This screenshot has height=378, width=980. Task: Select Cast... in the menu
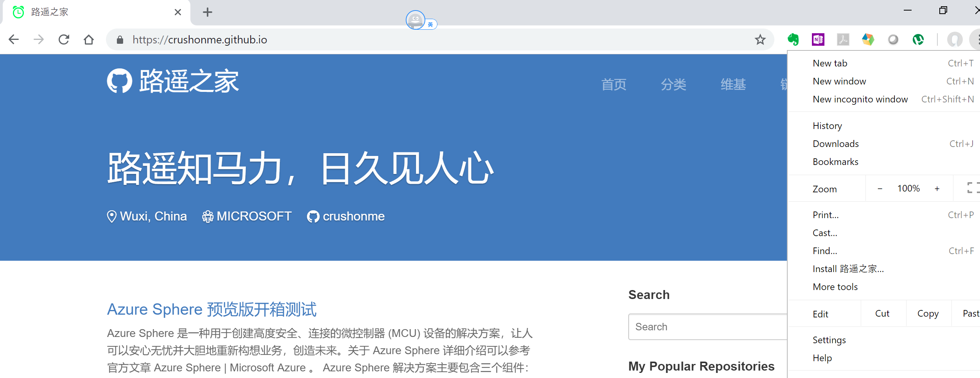(x=884, y=233)
